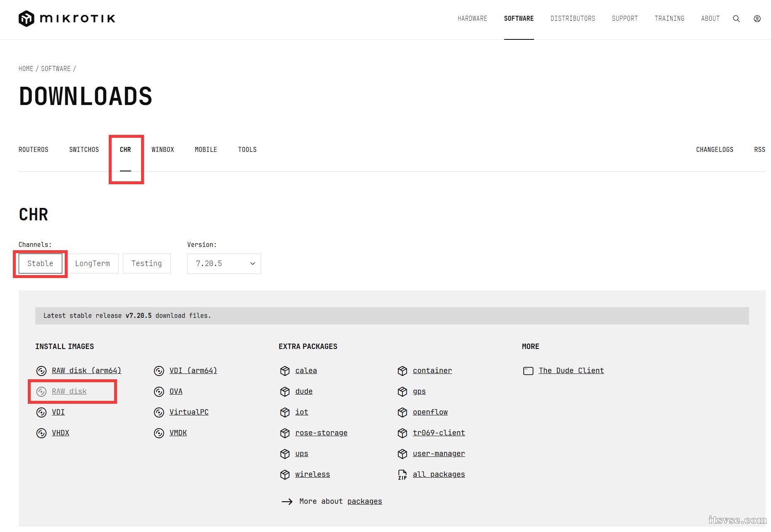Viewport: 771px width, 532px height.
Task: Switch to the Testing channel
Action: pos(146,264)
